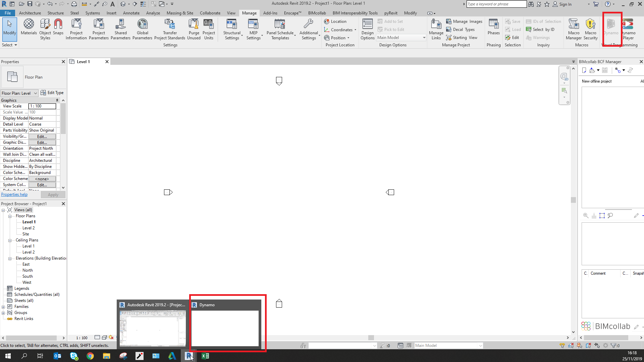Open the Phases tool
644x362 pixels.
[493, 27]
